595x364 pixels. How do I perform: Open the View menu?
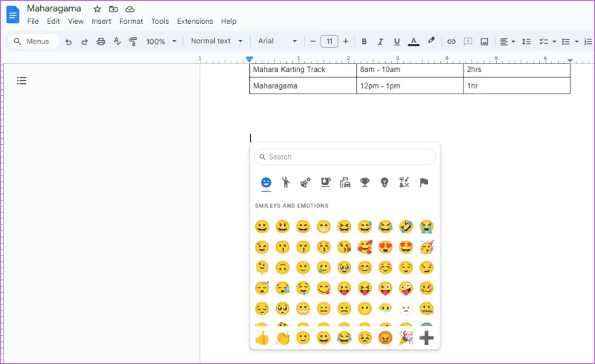76,22
